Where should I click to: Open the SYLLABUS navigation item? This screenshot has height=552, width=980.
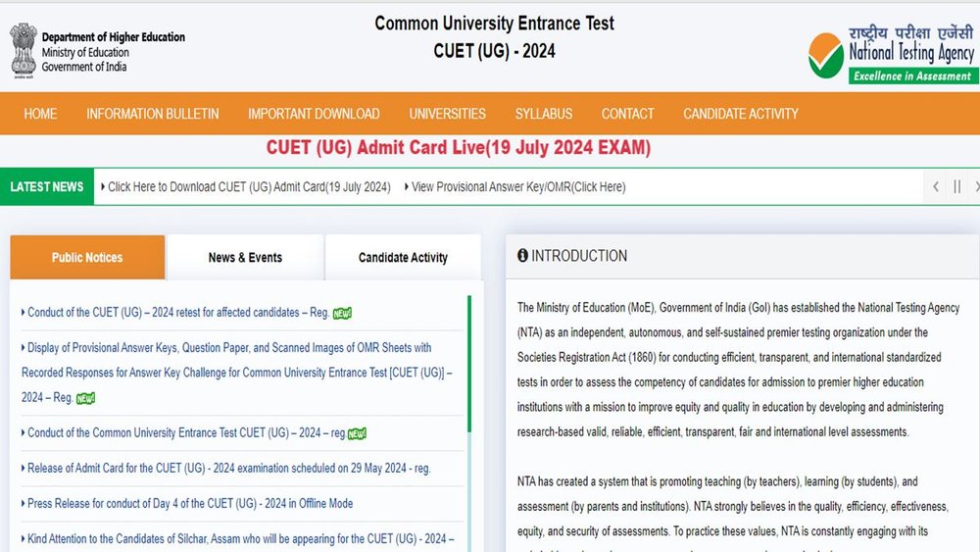tap(543, 114)
